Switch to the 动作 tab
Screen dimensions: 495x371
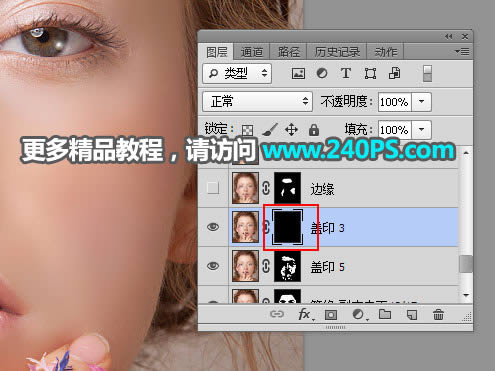coord(386,52)
